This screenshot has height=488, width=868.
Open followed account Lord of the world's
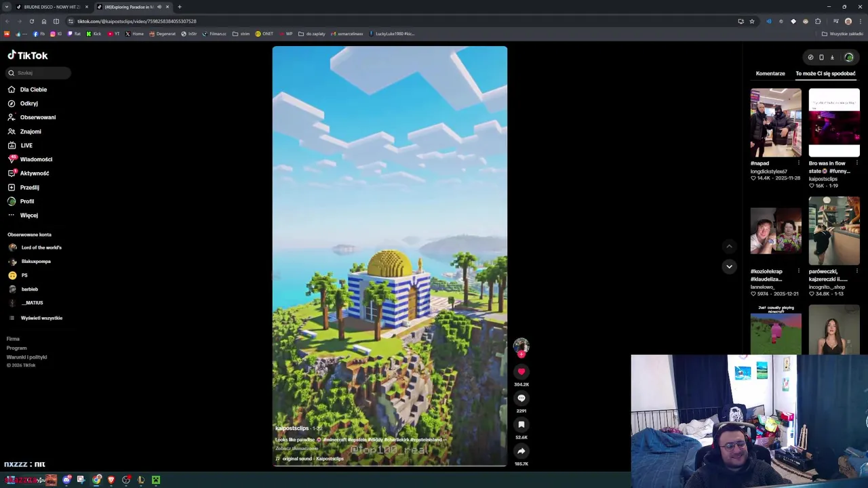click(x=35, y=247)
